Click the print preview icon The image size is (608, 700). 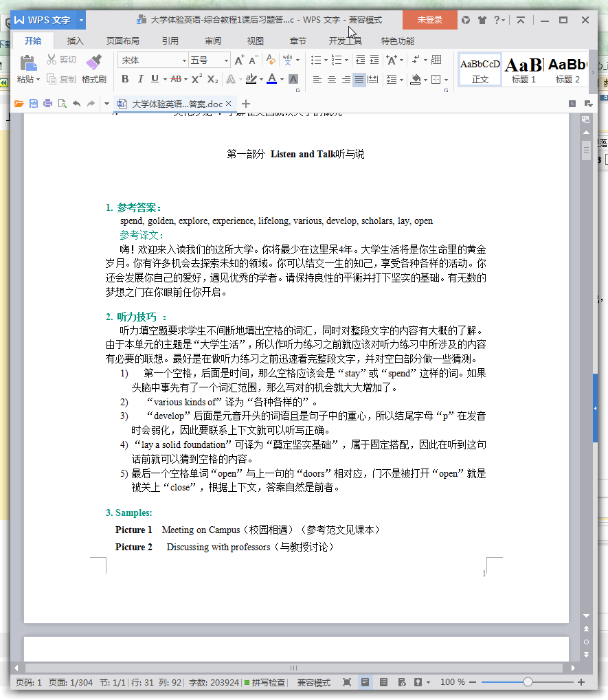[62, 104]
